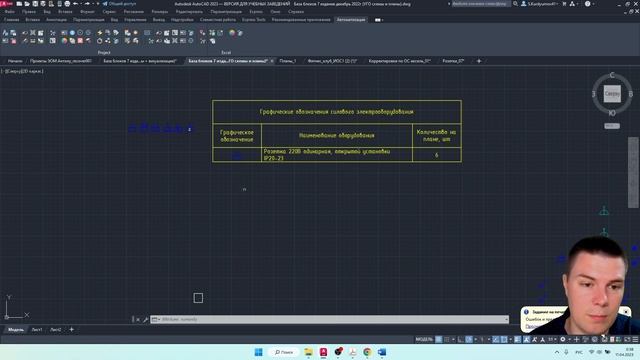Add a new layout with the plus button

(71, 329)
